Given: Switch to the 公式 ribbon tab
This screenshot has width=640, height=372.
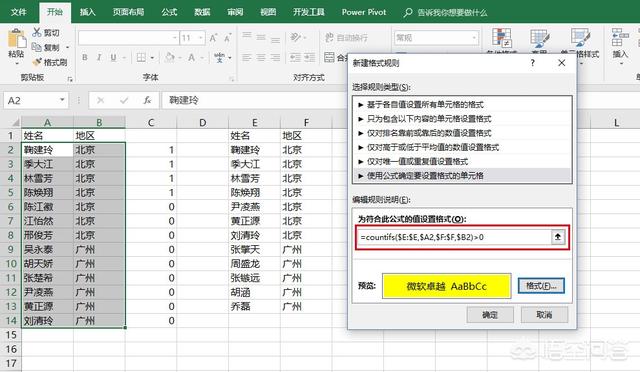Looking at the screenshot, I should click(169, 12).
